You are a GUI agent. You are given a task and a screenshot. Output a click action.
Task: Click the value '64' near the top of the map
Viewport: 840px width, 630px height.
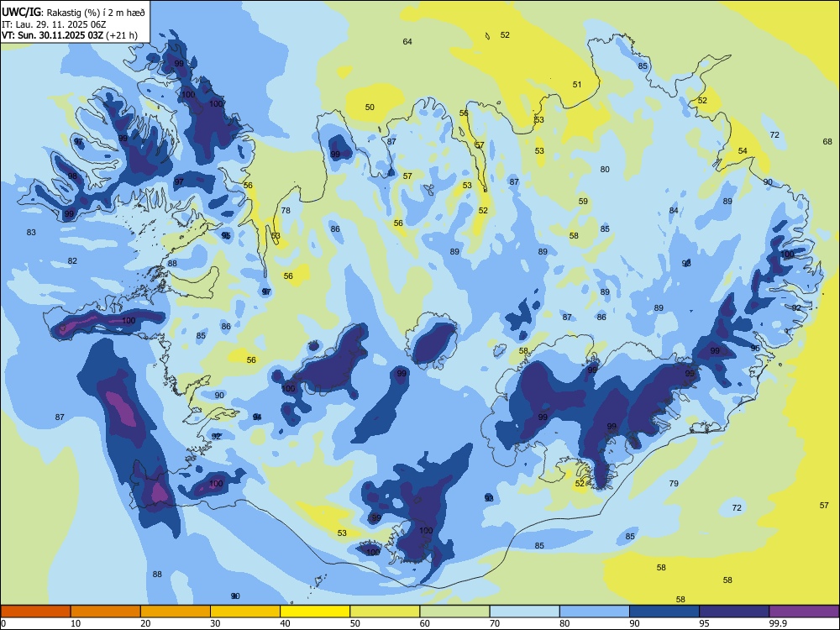(407, 42)
